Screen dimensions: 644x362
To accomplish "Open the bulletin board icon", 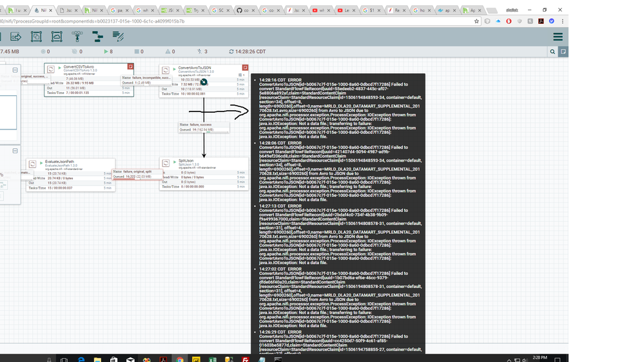I will 563,52.
